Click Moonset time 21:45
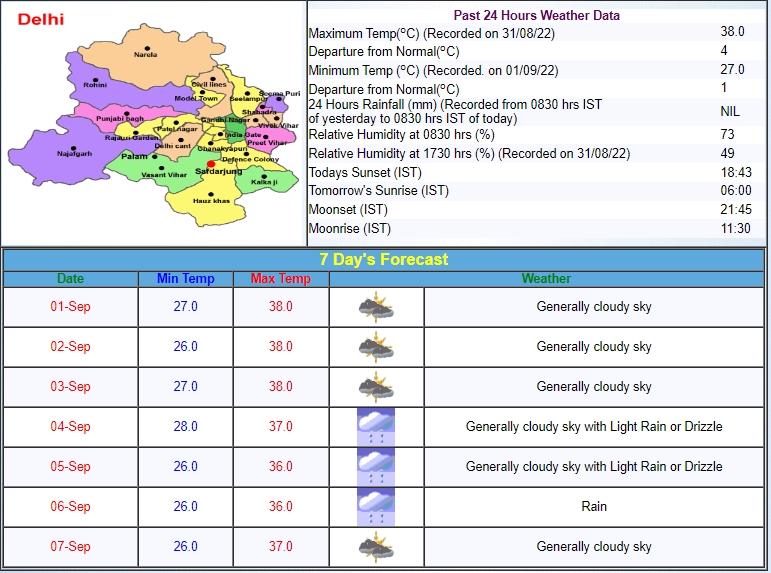The image size is (771, 573). pos(736,210)
